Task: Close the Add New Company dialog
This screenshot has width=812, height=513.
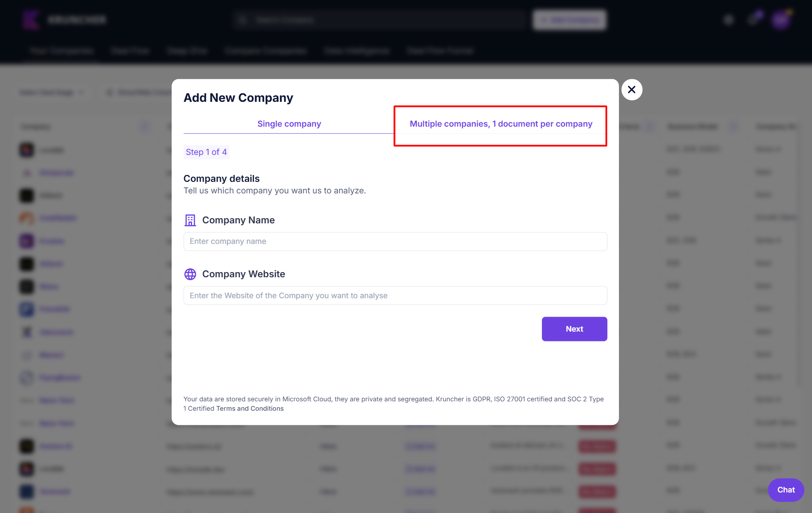Action: point(631,89)
